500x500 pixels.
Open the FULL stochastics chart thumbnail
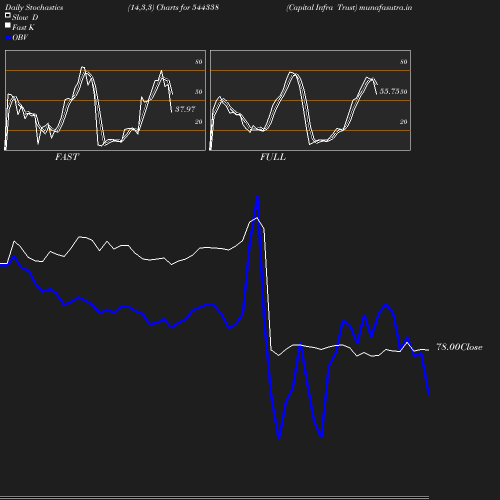(x=310, y=100)
